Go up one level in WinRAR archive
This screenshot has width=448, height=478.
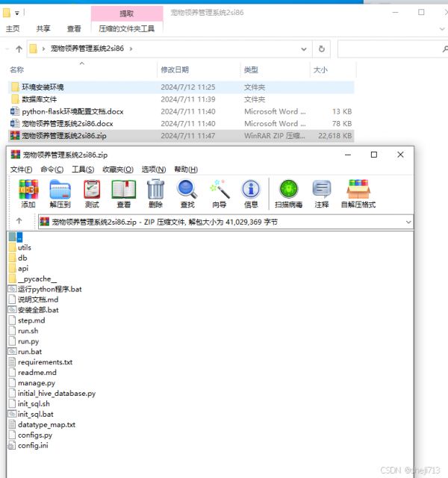[19, 221]
